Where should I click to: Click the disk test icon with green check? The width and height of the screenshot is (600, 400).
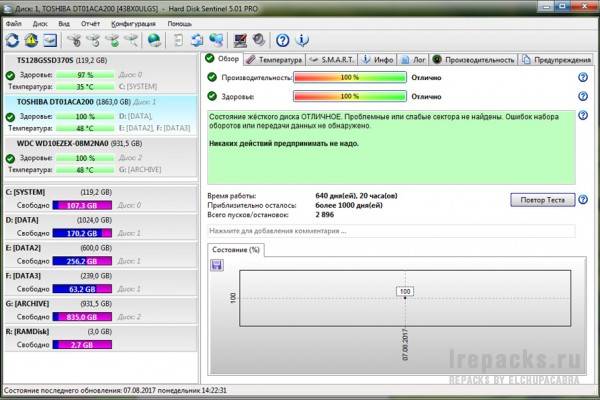click(x=112, y=40)
